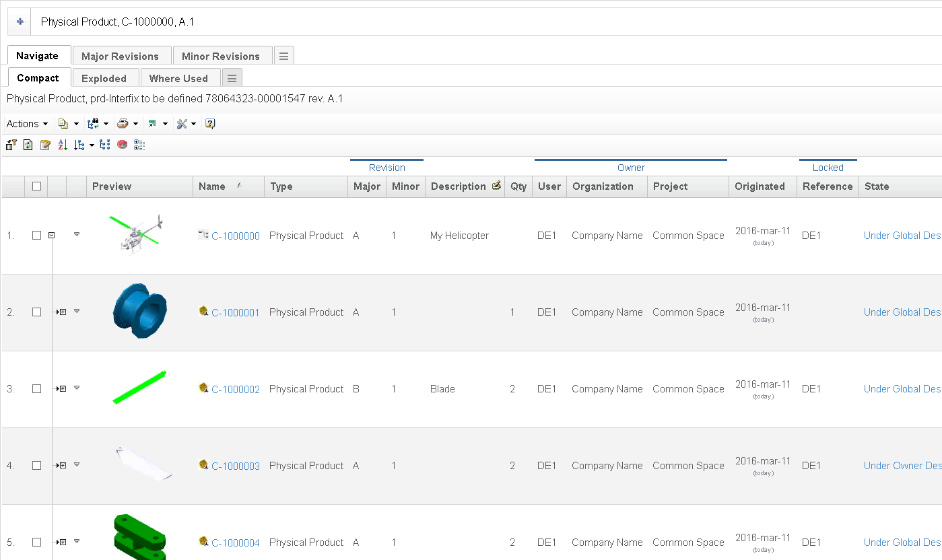Screen dimensions: 942x560
Task: Click the red sphere icon in the toolbar
Action: 122,145
